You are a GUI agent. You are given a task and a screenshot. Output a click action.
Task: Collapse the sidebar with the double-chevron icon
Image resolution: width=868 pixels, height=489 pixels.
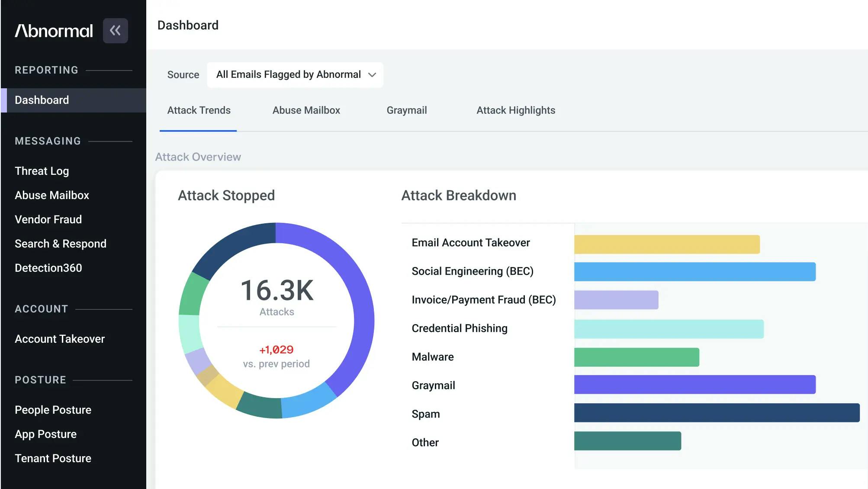(115, 30)
